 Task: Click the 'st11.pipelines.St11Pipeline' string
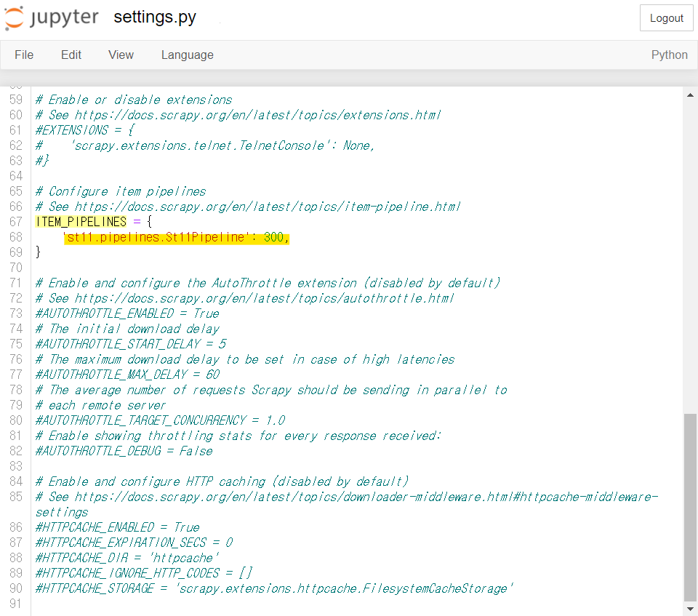pos(156,237)
